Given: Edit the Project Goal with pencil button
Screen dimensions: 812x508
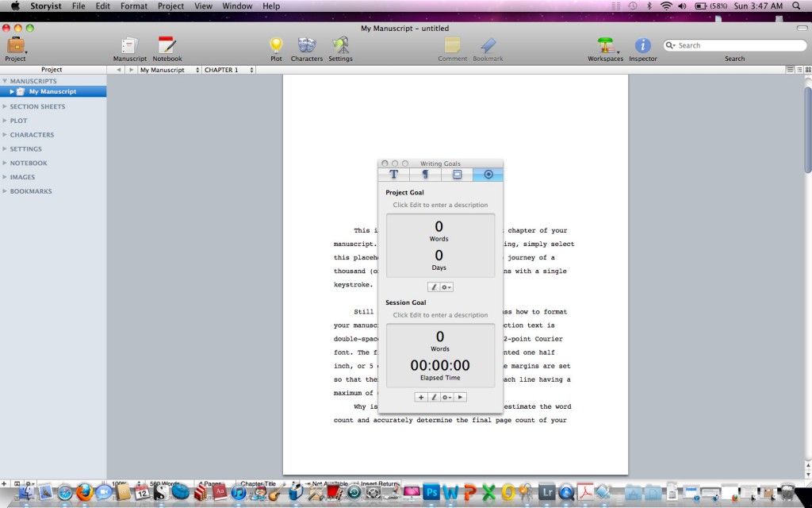Looking at the screenshot, I should tap(434, 287).
